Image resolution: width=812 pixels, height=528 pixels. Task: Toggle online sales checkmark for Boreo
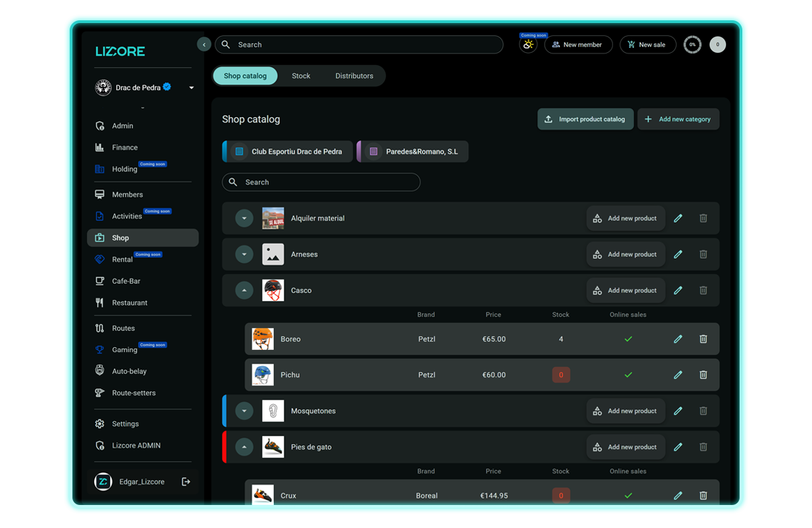[628, 339]
